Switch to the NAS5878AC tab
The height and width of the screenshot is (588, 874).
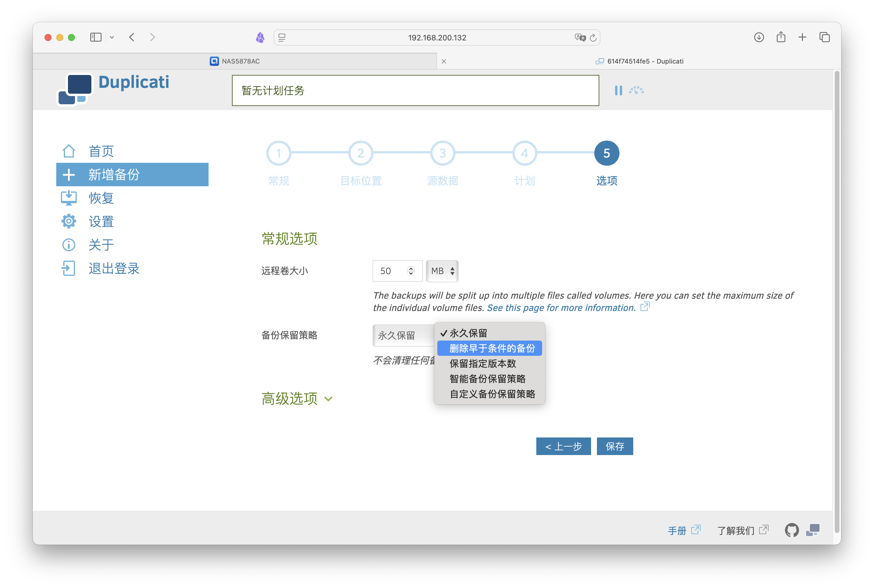click(x=235, y=61)
